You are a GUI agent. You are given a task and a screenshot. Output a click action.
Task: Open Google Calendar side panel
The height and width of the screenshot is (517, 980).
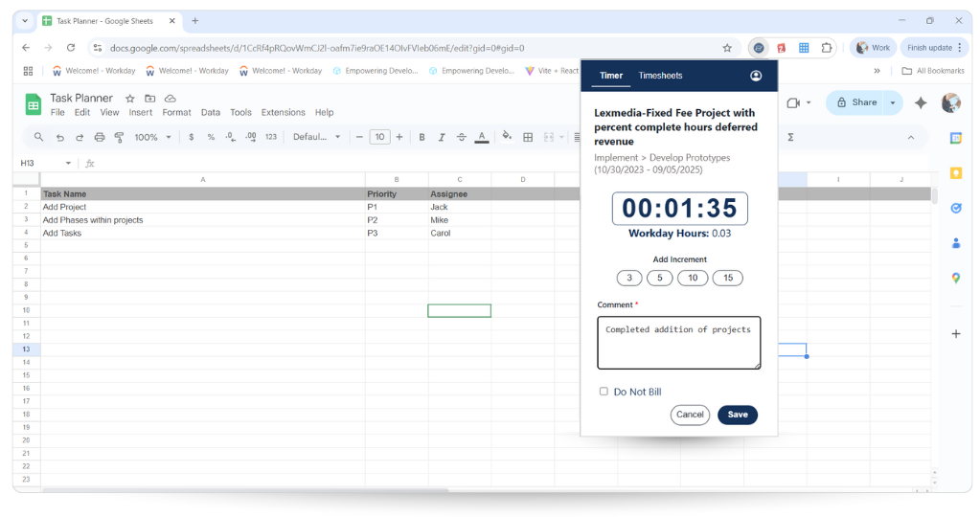tap(956, 138)
